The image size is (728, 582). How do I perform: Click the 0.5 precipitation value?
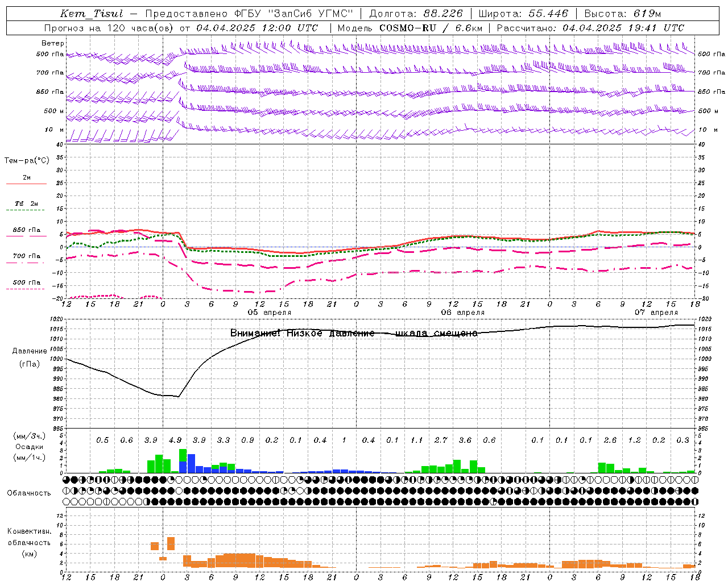click(x=102, y=440)
